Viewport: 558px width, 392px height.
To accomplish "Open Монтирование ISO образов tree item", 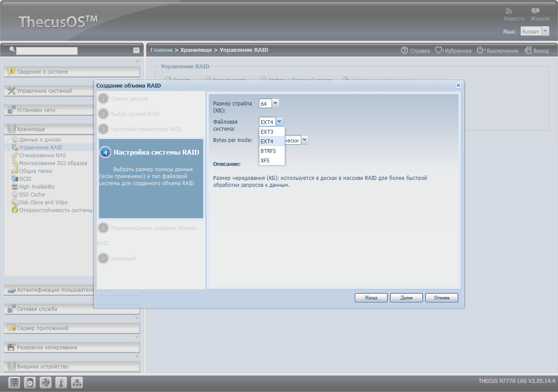I will click(x=53, y=163).
